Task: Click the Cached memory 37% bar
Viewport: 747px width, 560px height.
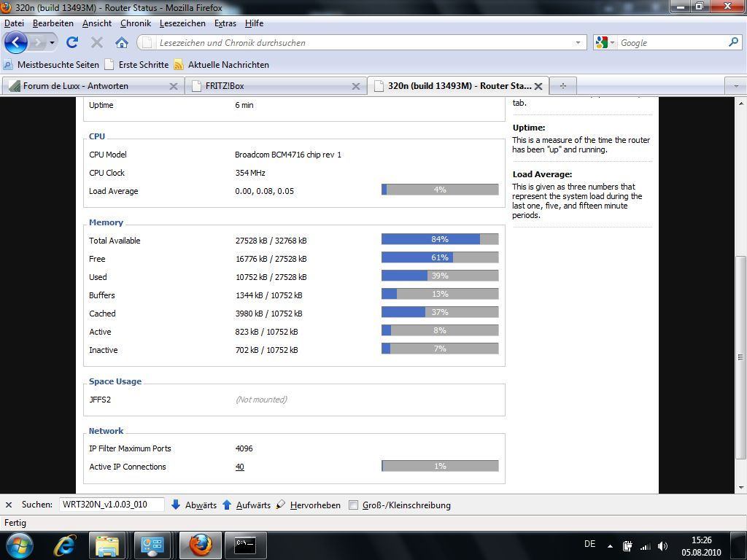Action: click(440, 312)
